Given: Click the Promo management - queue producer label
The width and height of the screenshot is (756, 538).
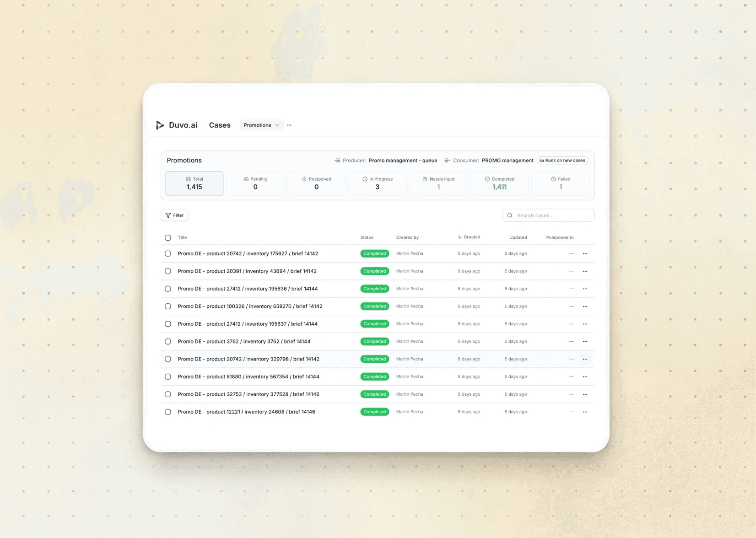Looking at the screenshot, I should tap(403, 161).
